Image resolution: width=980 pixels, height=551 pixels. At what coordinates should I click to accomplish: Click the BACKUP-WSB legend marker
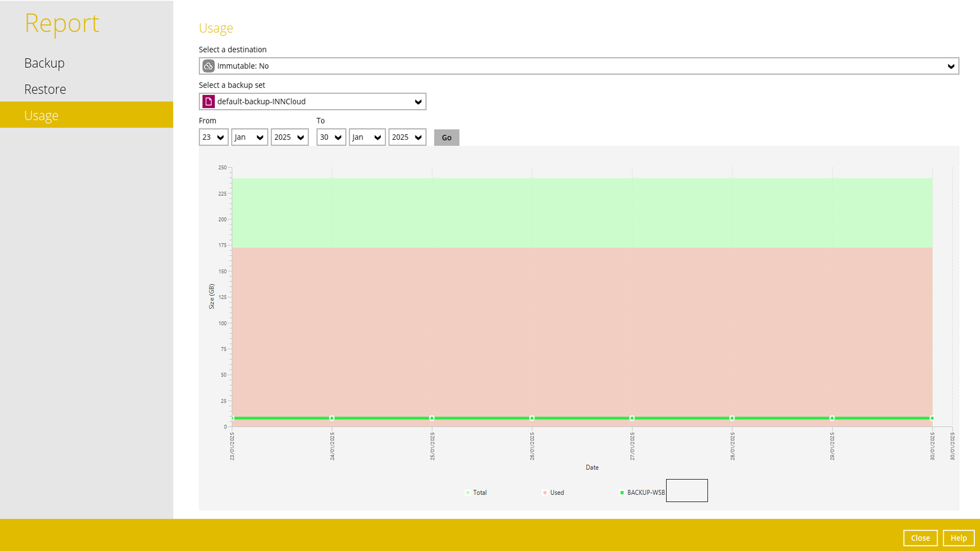click(x=622, y=493)
